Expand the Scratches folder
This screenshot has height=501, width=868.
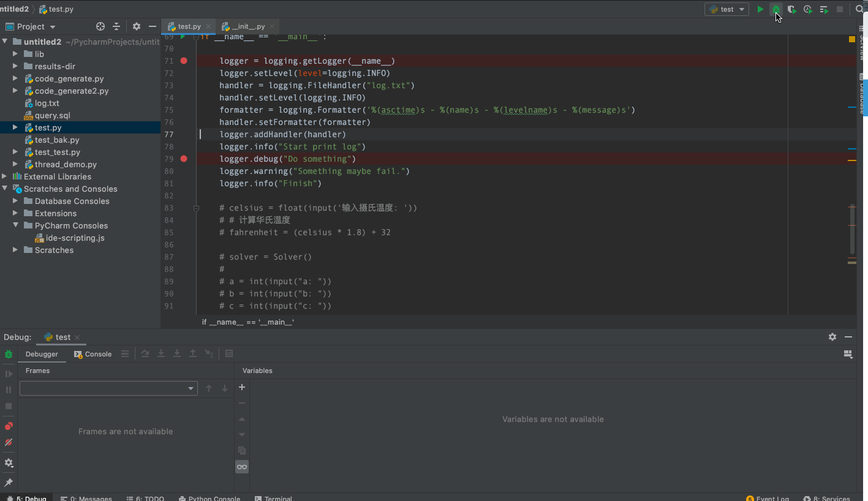pyautogui.click(x=16, y=250)
